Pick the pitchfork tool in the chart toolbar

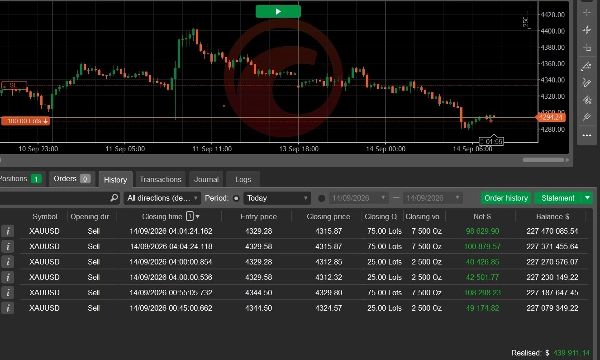[587, 117]
